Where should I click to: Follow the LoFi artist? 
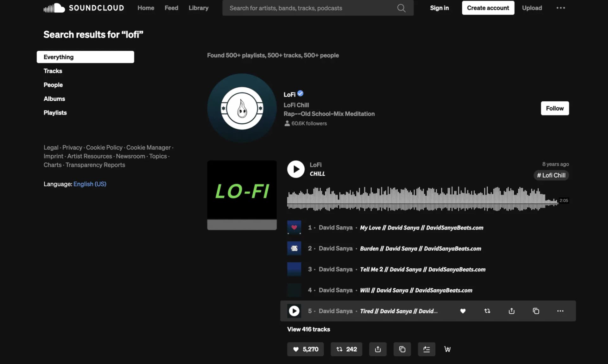coord(554,108)
